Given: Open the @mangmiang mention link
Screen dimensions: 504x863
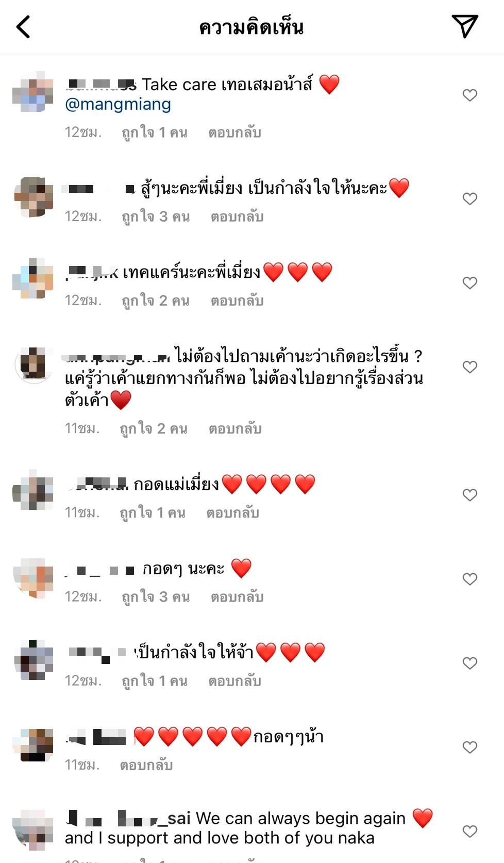Looking at the screenshot, I should [118, 104].
